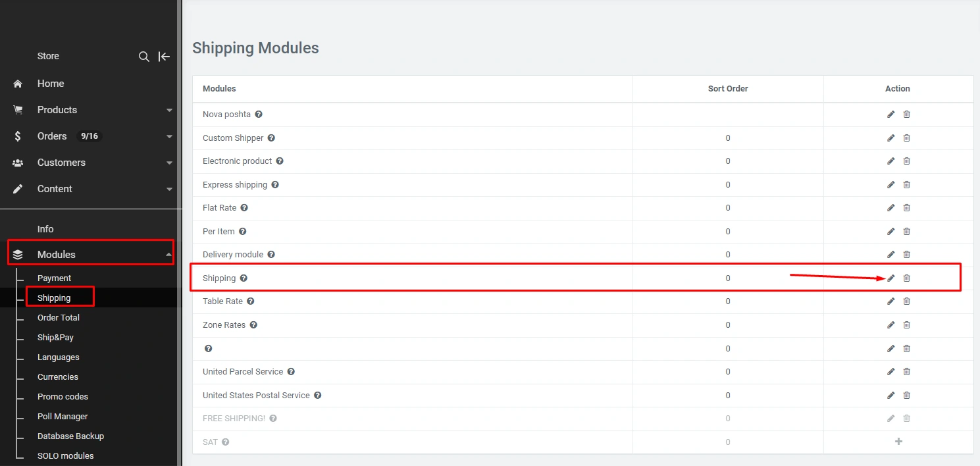Collapse the Modules section
The image size is (980, 466).
168,255
